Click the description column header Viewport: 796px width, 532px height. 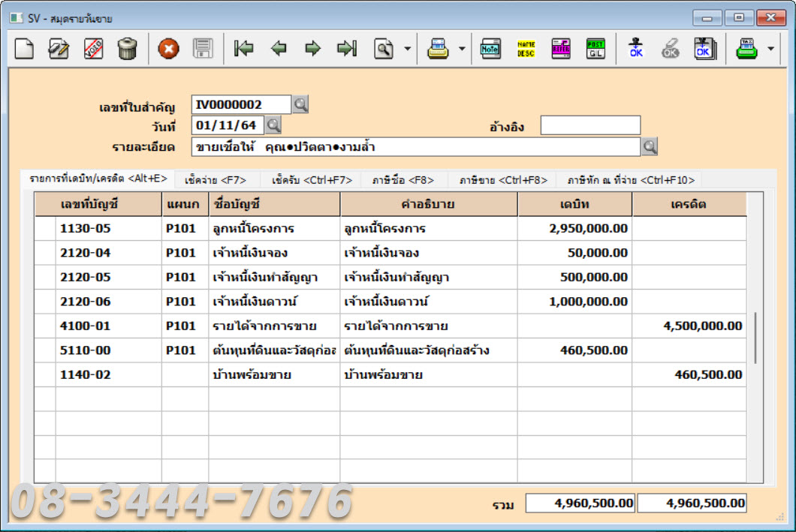tap(429, 204)
